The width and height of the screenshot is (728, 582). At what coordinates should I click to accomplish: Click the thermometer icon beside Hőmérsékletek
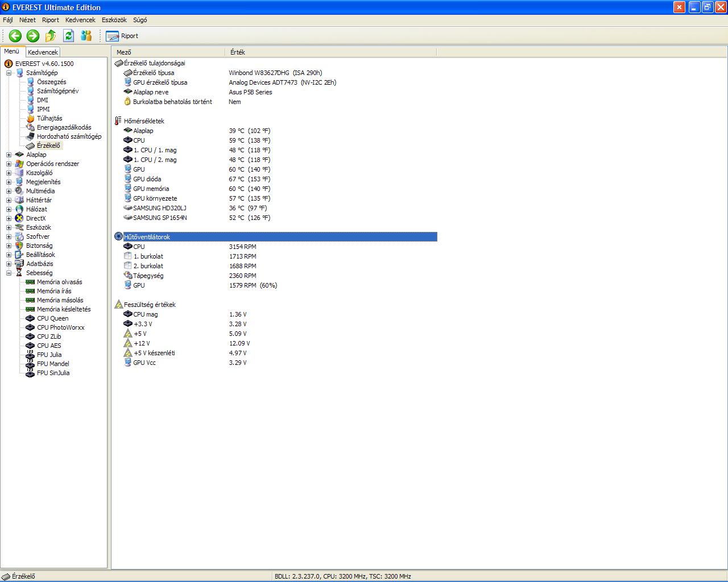(x=118, y=121)
